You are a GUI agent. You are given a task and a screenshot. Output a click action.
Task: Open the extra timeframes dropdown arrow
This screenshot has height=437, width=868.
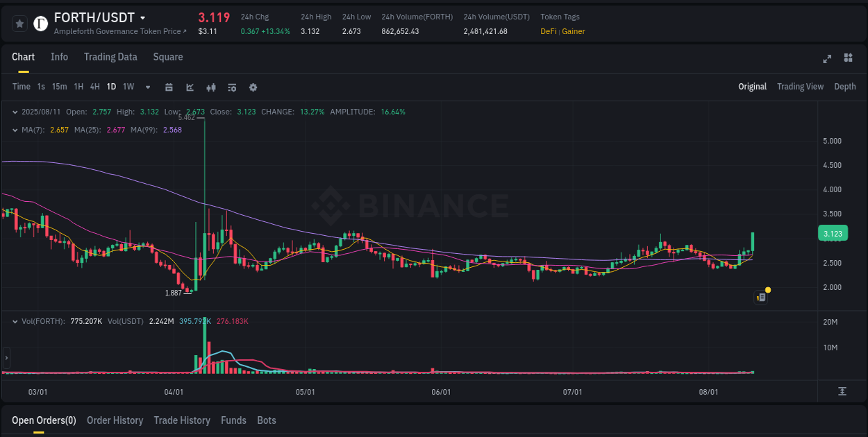pos(147,87)
